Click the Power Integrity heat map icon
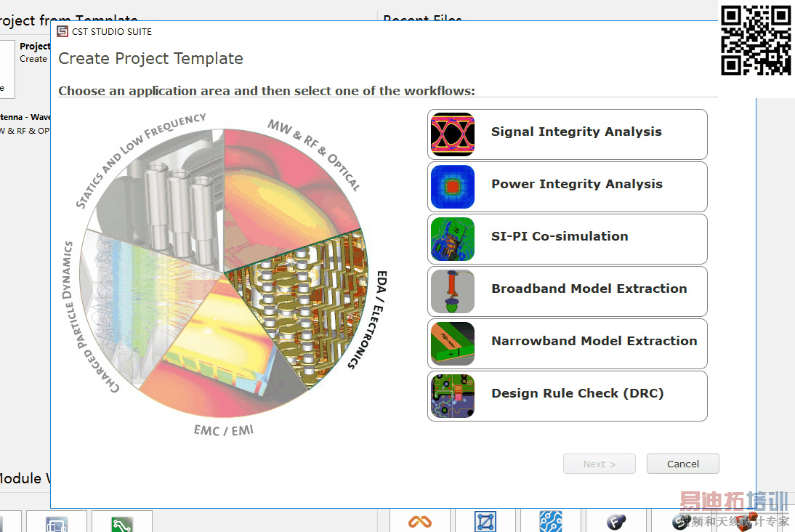This screenshot has width=795, height=532. [452, 187]
